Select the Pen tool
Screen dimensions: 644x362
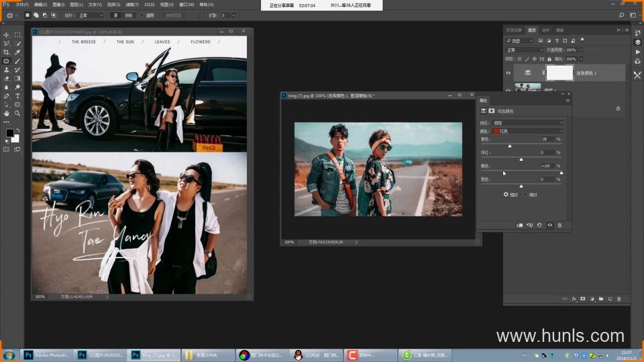pyautogui.click(x=6, y=96)
